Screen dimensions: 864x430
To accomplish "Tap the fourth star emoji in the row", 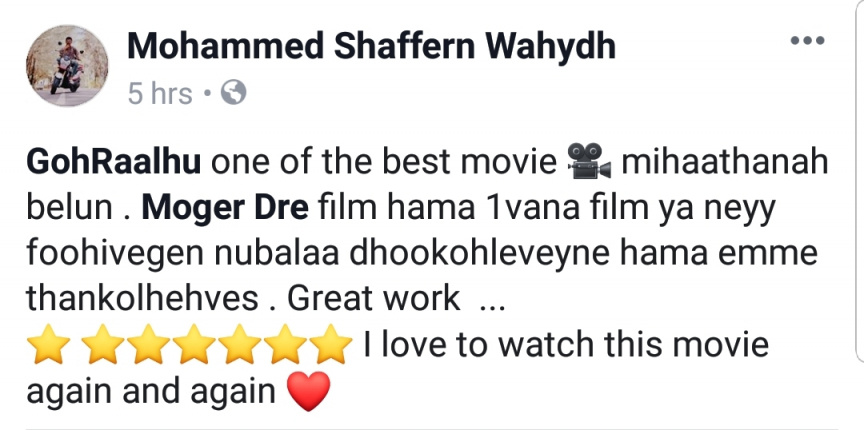I will (196, 344).
